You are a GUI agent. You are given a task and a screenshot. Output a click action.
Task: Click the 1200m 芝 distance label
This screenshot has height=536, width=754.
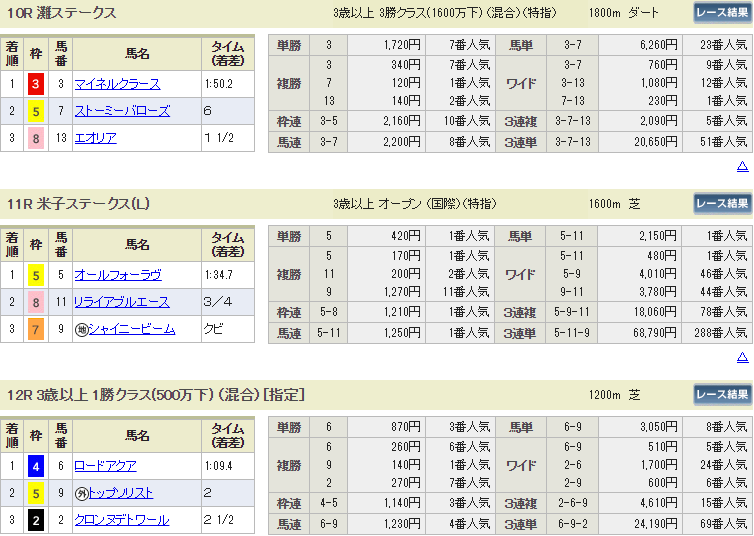pos(615,395)
